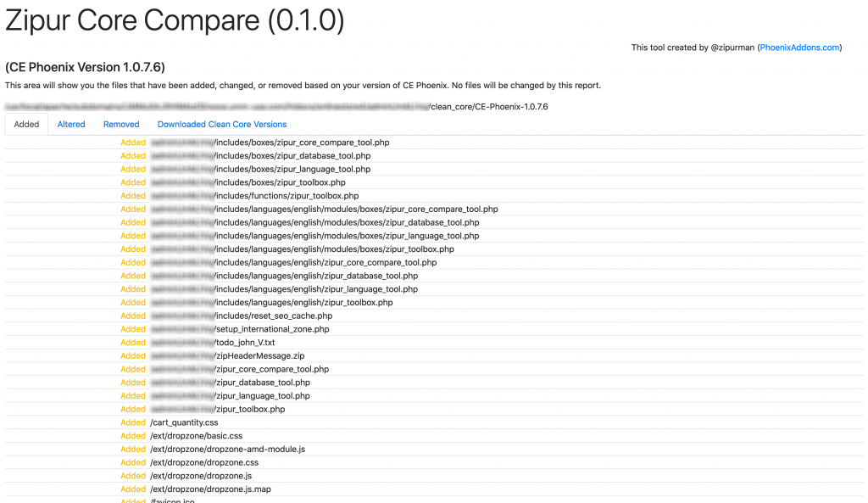Click languages/english/zipur_database_tool.php row
Image resolution: width=868 pixels, height=503 pixels.
434,276
